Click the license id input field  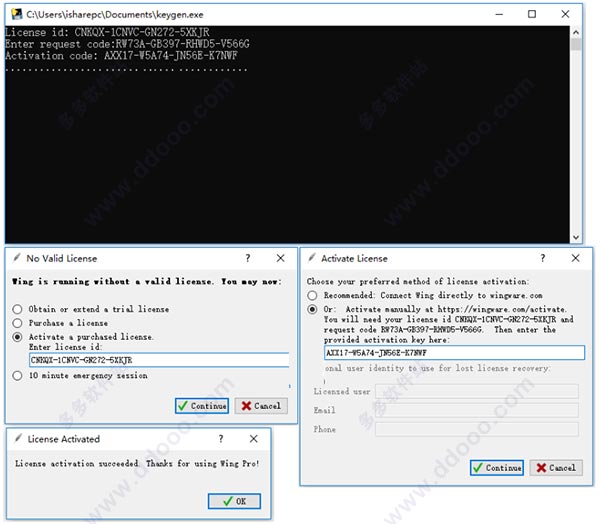pyautogui.click(x=159, y=360)
